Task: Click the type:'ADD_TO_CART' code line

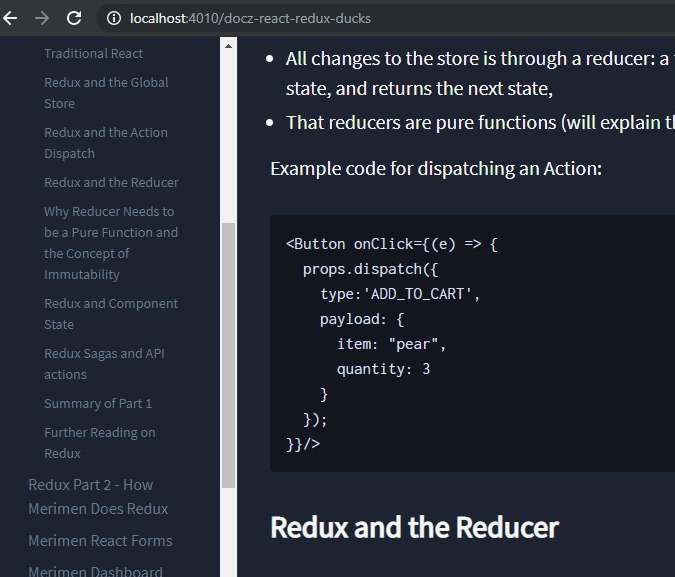Action: [x=399, y=294]
